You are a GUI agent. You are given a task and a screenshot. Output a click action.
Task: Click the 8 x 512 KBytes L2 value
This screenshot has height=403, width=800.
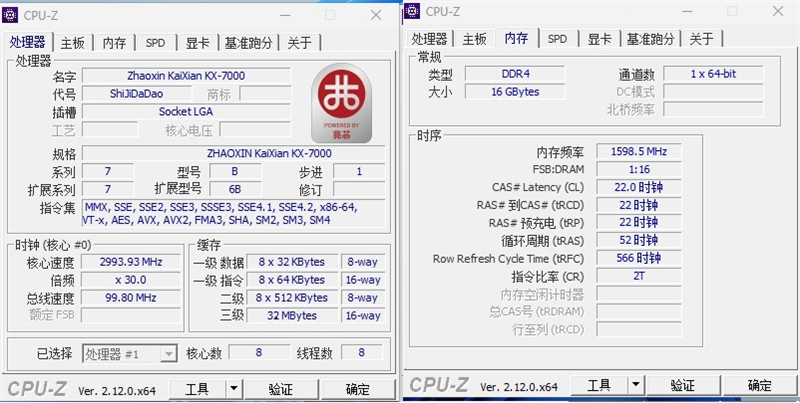(292, 297)
